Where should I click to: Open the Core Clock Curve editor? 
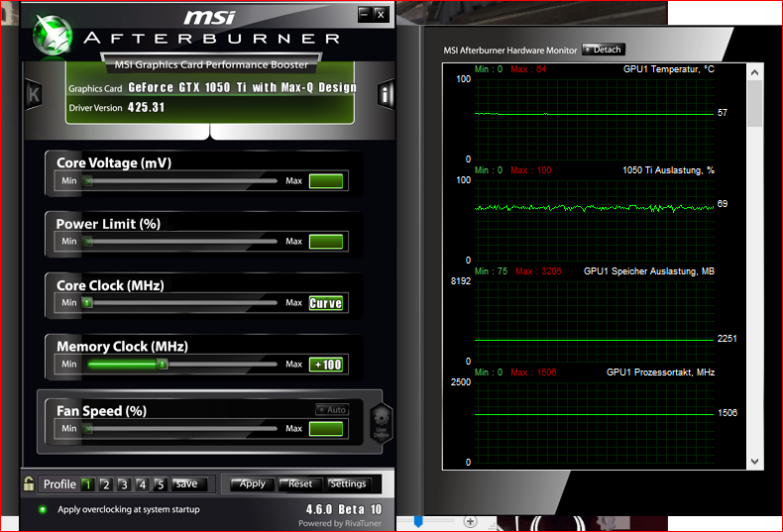tap(326, 303)
